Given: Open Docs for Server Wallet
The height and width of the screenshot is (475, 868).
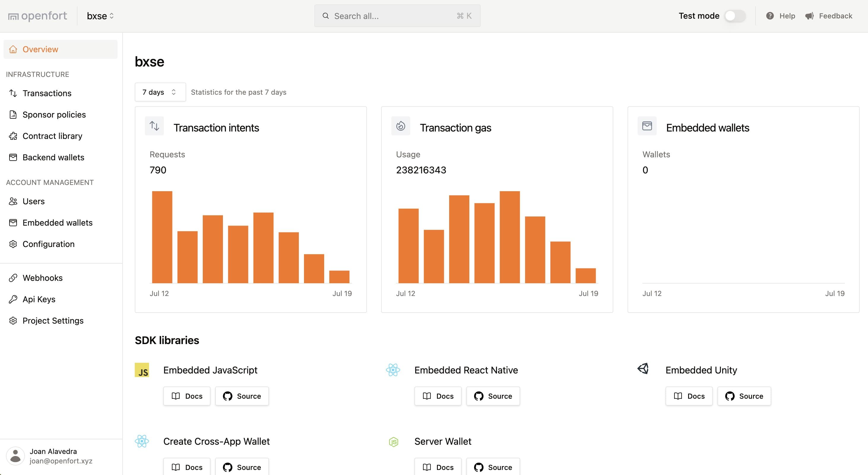Looking at the screenshot, I should point(438,467).
